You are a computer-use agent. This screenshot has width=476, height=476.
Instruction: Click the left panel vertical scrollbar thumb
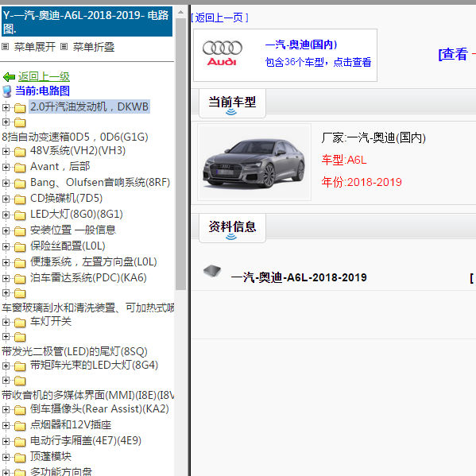pos(180,154)
